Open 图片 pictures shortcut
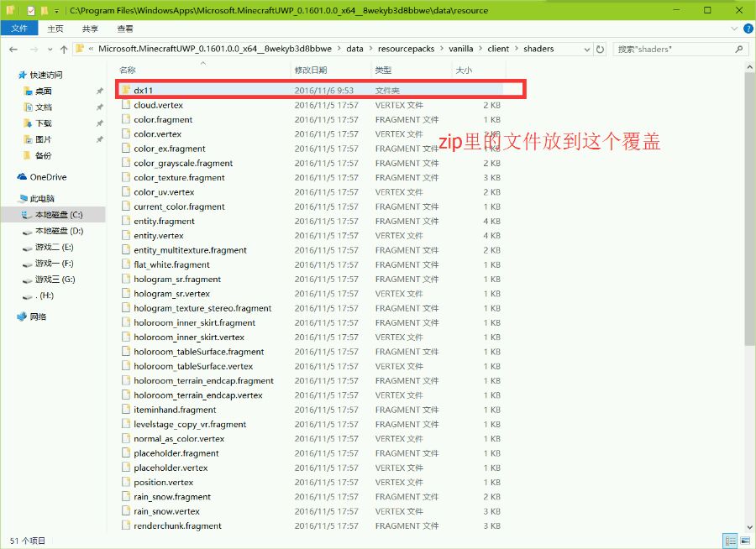The height and width of the screenshot is (549, 756). click(38, 139)
